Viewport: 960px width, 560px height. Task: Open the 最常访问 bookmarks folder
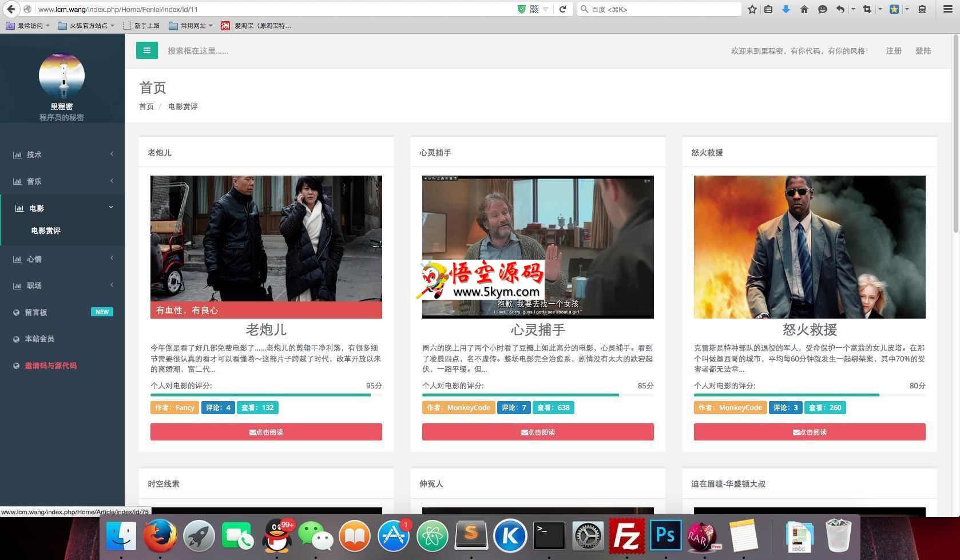click(27, 25)
